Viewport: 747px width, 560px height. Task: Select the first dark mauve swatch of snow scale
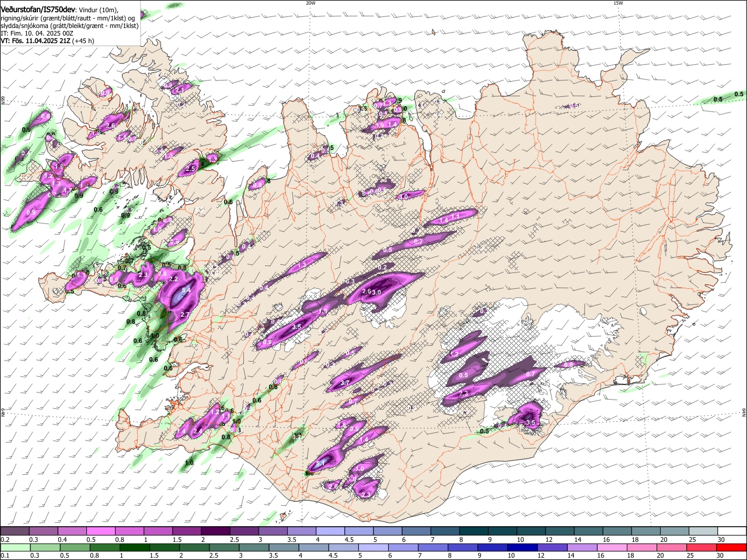point(15,531)
